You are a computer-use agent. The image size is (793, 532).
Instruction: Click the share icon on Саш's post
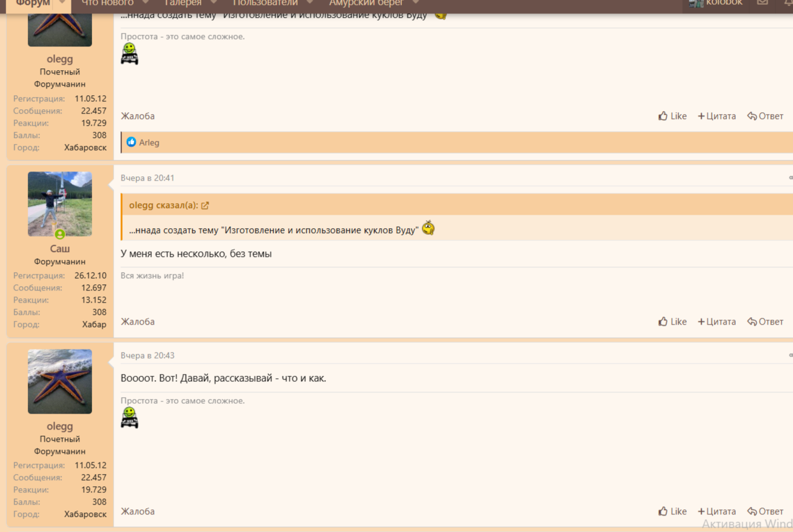pyautogui.click(x=790, y=178)
